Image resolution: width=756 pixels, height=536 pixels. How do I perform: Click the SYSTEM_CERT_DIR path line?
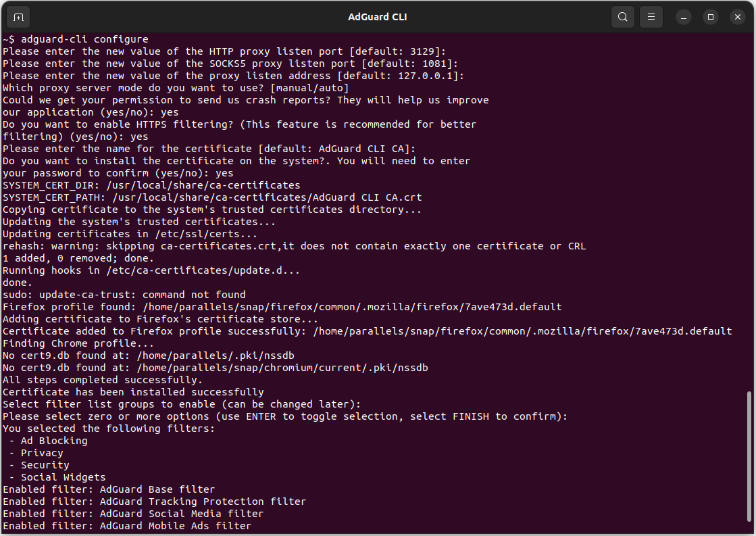tap(151, 185)
